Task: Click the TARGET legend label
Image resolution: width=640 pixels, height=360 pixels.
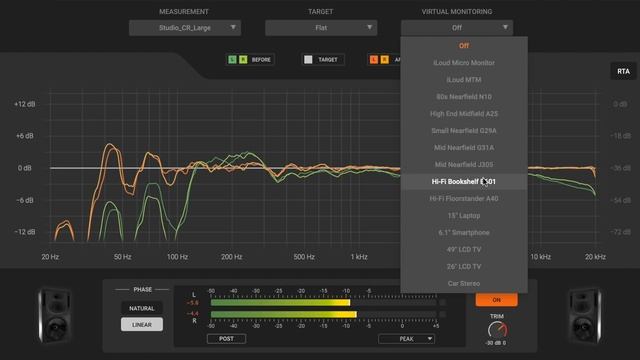Action: 328,60
